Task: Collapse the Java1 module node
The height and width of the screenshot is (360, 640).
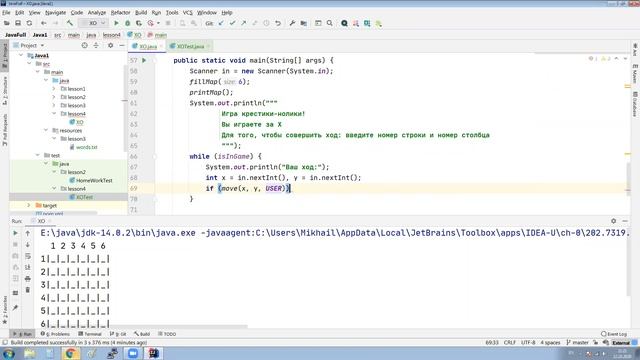Action: tap(21, 55)
